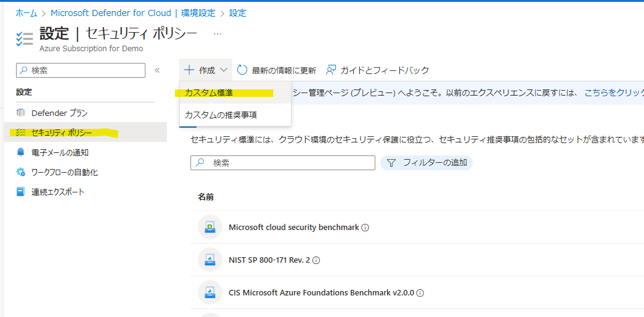Click the Defender プラン server icon

(20, 113)
